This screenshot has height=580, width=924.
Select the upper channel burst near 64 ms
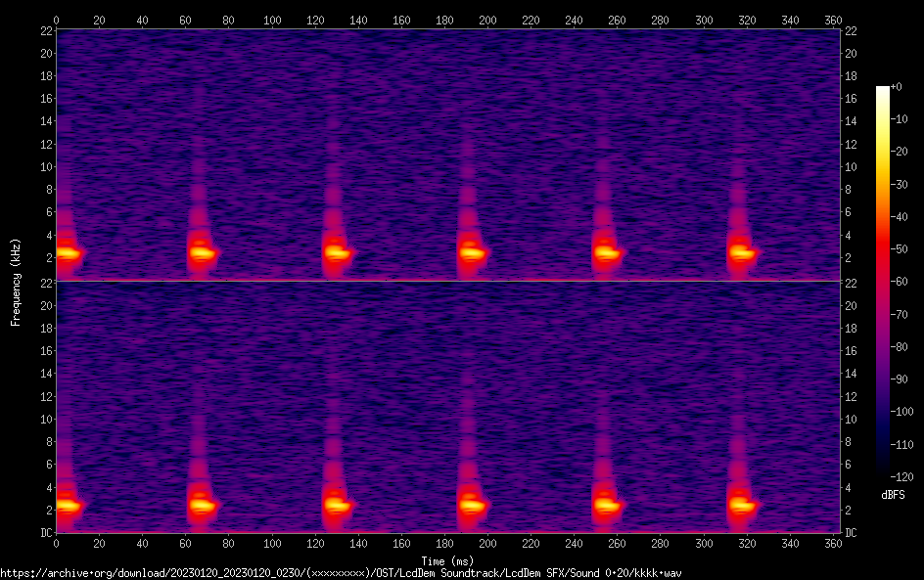tap(202, 253)
